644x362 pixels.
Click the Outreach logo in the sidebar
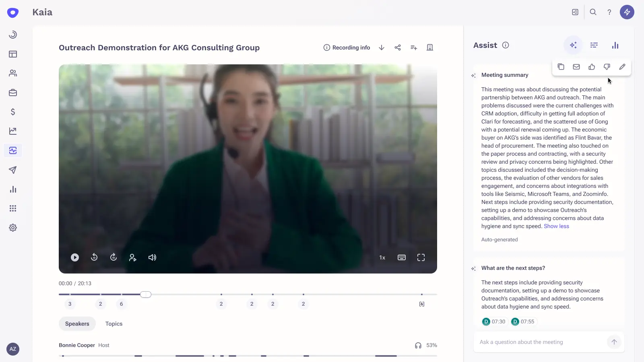tap(13, 12)
